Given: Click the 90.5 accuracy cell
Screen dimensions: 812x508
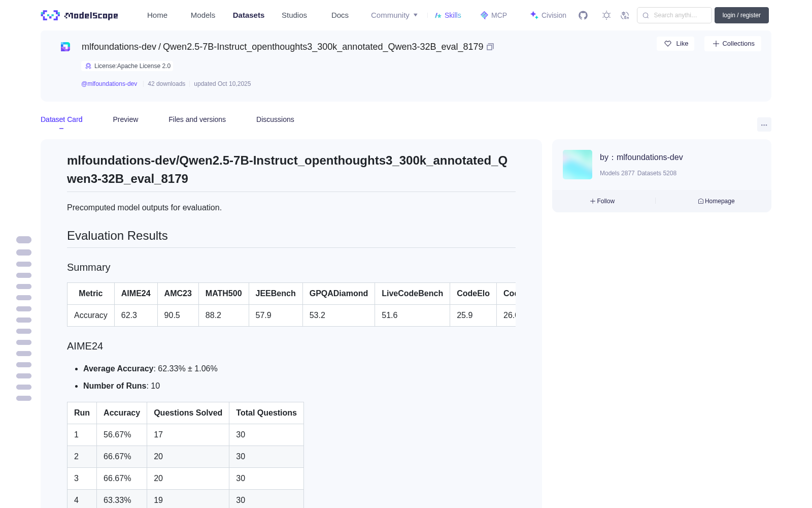Looking at the screenshot, I should point(178,315).
